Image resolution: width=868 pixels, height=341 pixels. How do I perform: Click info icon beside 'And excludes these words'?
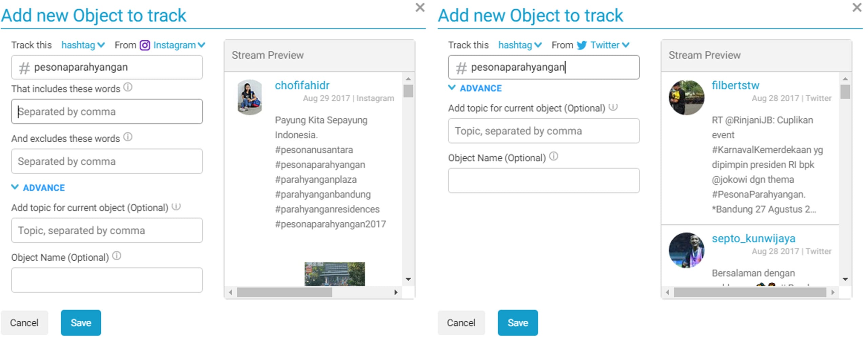tap(128, 137)
